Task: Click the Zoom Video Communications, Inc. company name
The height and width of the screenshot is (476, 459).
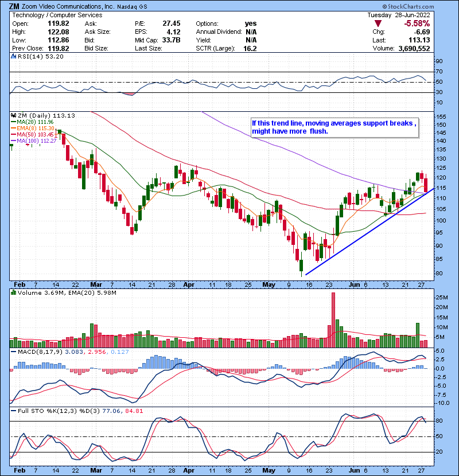Action: [68, 7]
